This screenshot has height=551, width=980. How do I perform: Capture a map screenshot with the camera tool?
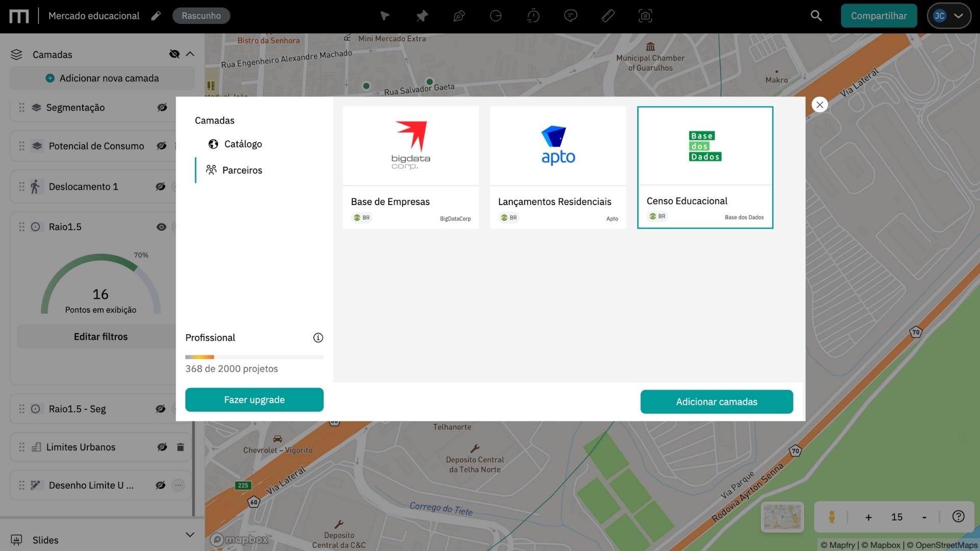point(645,16)
